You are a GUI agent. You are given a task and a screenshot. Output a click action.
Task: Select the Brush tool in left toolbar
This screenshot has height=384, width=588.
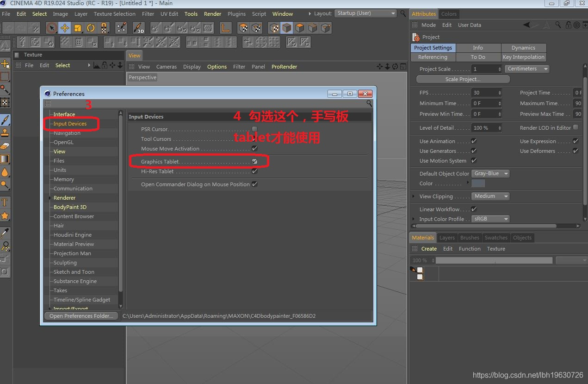tap(5, 120)
